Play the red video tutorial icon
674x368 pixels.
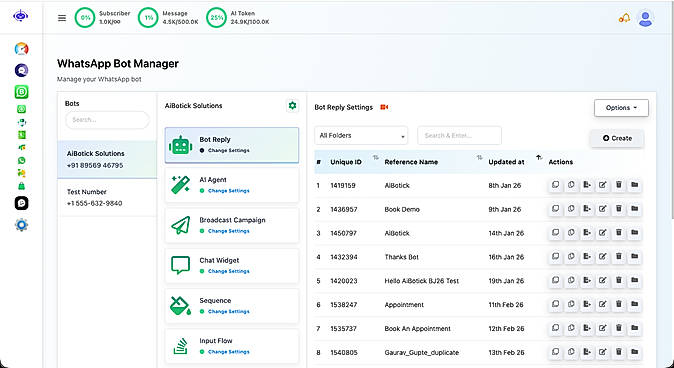click(x=384, y=107)
